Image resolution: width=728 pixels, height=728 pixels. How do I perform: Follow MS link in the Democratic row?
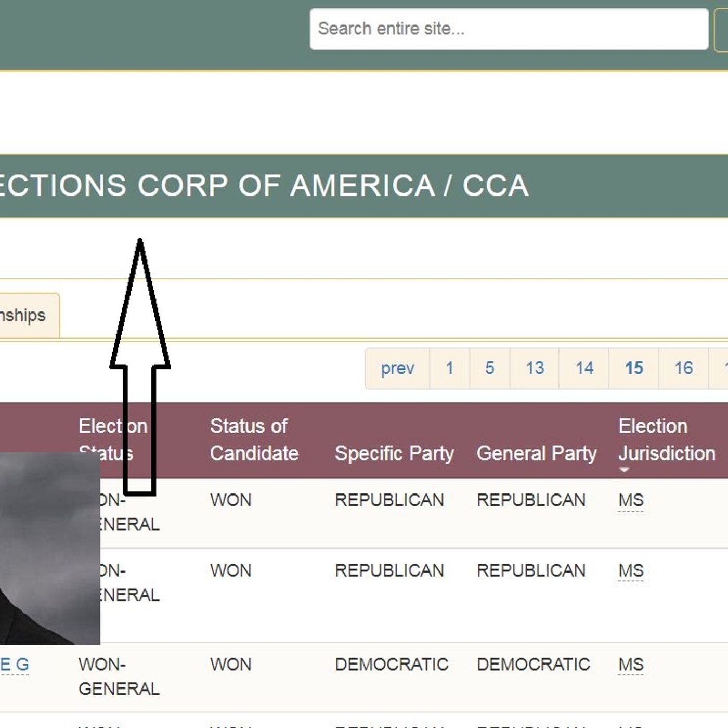(631, 665)
